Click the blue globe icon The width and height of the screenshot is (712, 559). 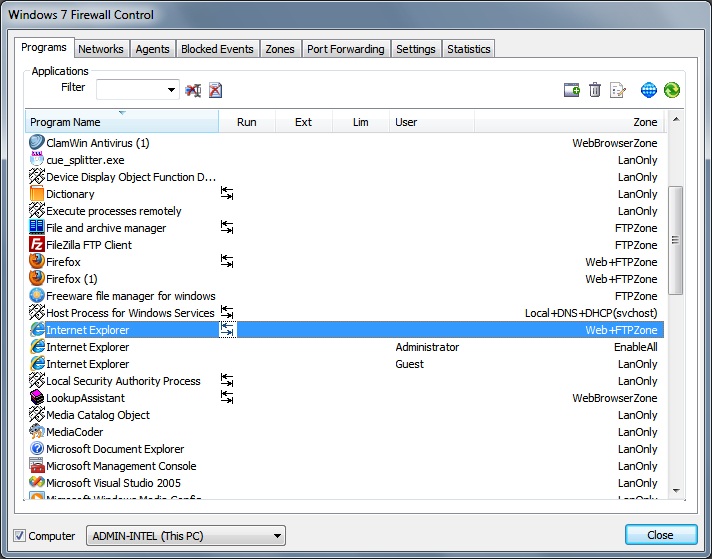[x=649, y=90]
